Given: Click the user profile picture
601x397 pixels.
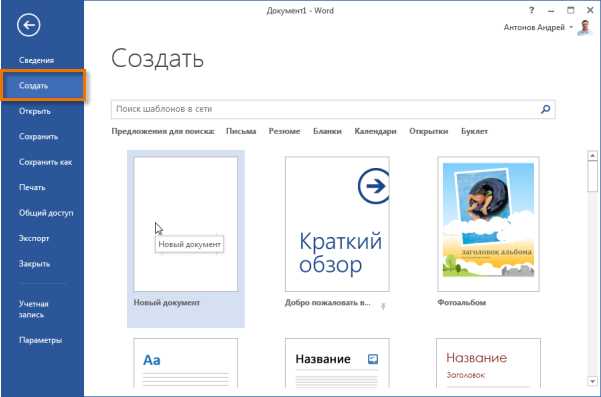Looking at the screenshot, I should [x=585, y=28].
